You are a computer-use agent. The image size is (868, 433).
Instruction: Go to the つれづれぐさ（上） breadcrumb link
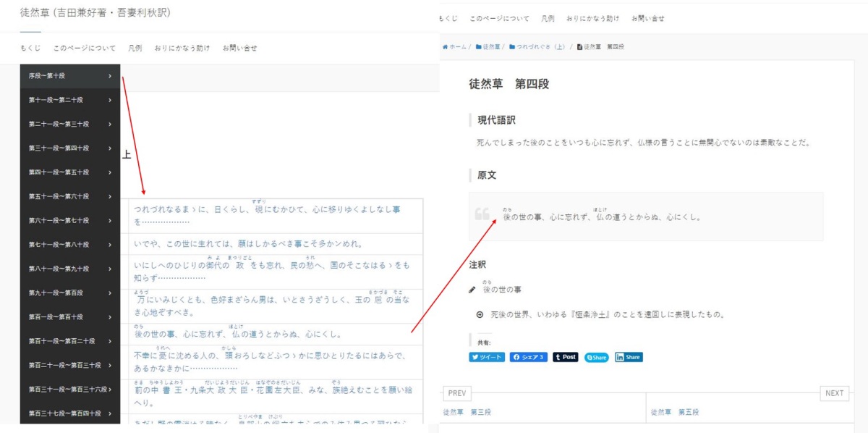(540, 46)
